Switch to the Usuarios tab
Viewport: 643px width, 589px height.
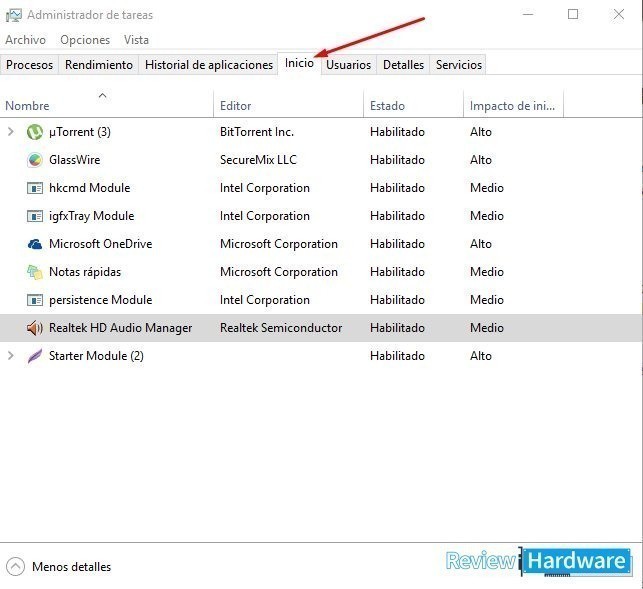(x=349, y=65)
